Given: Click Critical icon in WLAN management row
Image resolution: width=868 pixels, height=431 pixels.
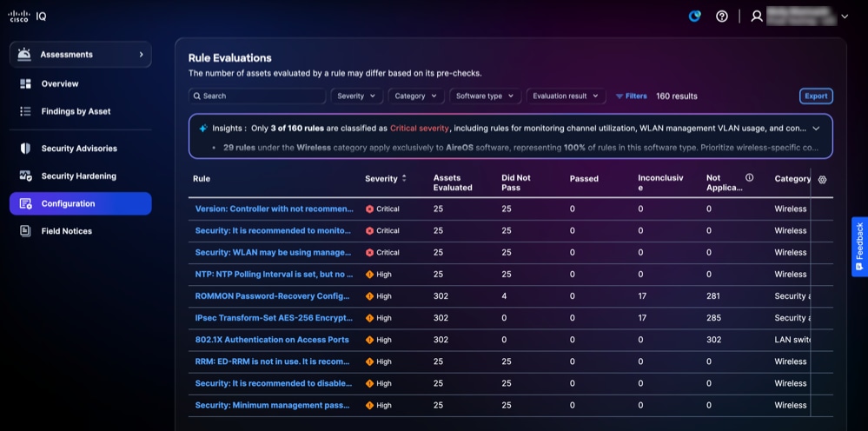Looking at the screenshot, I should (x=369, y=252).
